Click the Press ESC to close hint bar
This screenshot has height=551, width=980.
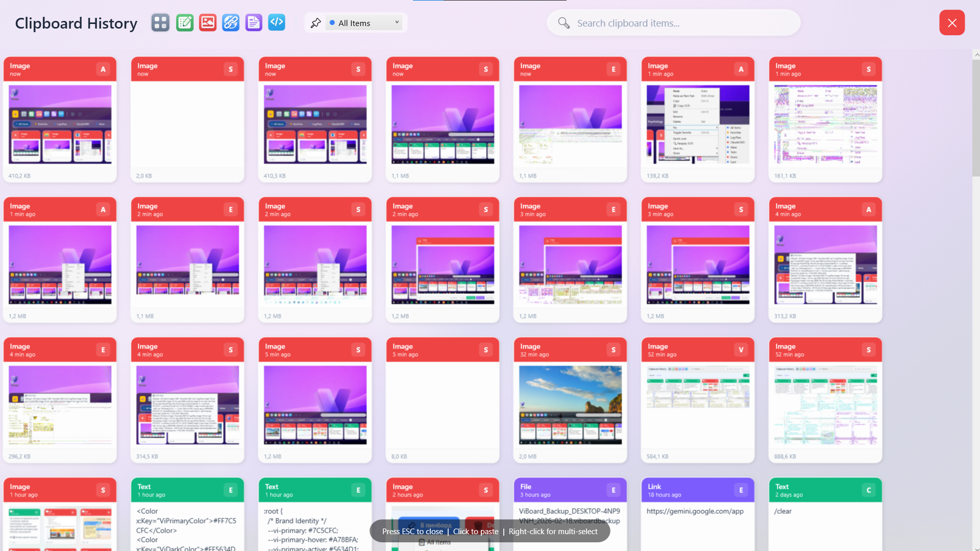point(412,531)
